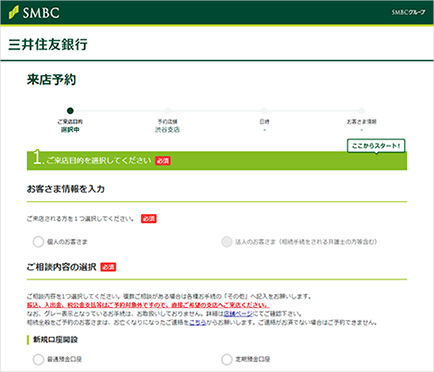Click the 渋谷支店 store name under 予約店舗

[167, 130]
